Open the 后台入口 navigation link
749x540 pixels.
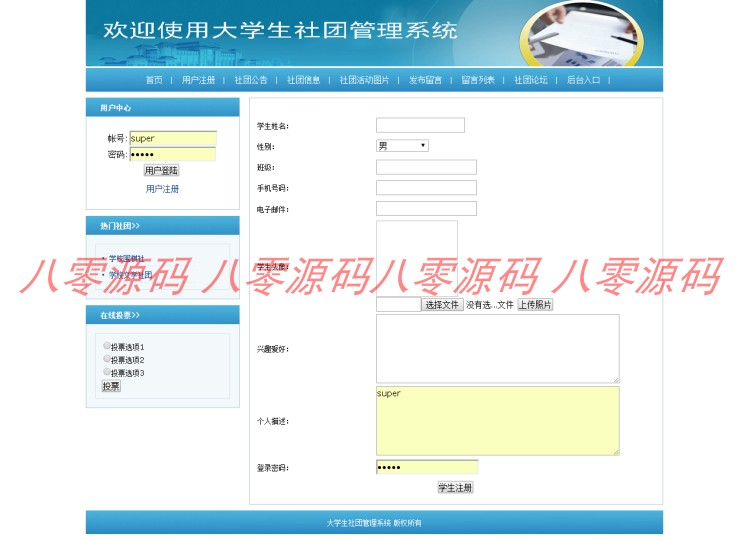pos(583,80)
